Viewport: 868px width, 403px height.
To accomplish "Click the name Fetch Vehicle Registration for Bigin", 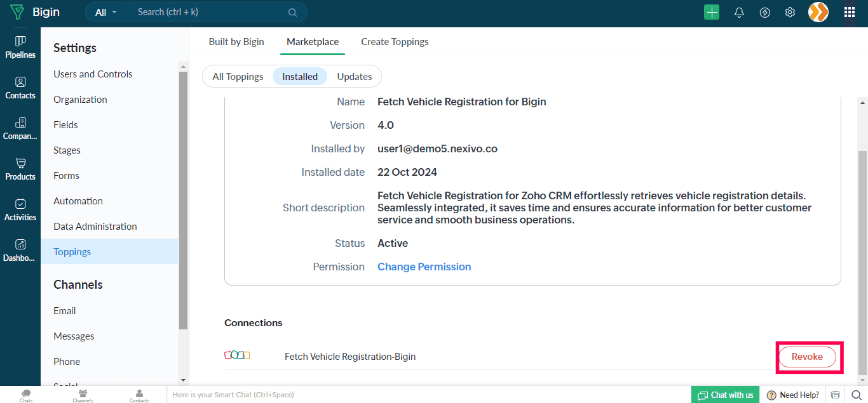I will pyautogui.click(x=462, y=102).
